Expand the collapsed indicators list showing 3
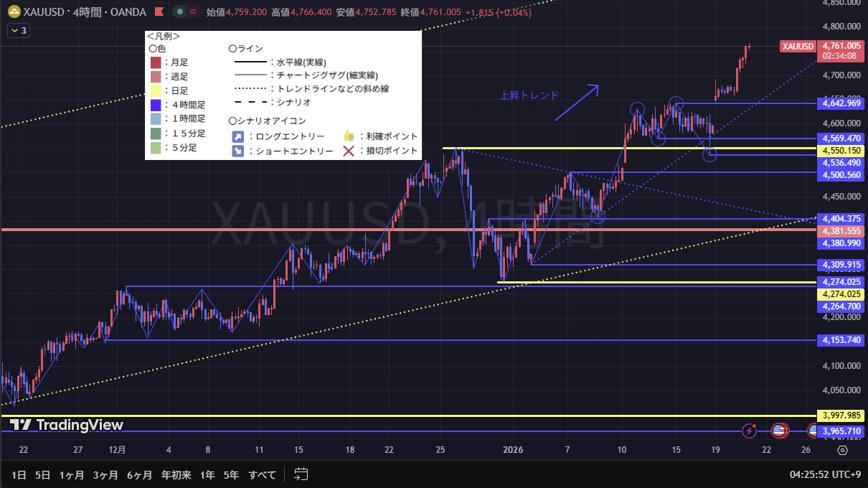This screenshot has width=868, height=488. click(x=18, y=30)
